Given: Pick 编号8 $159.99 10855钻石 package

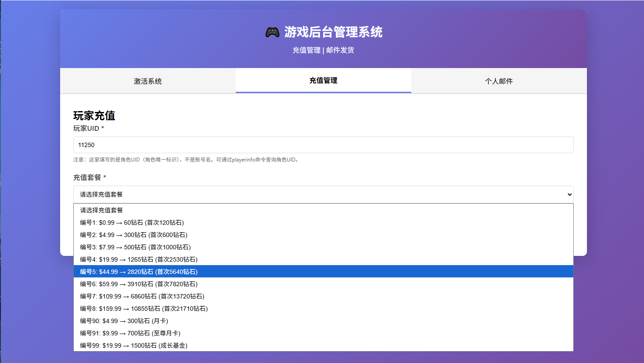Looking at the screenshot, I should point(144,309).
